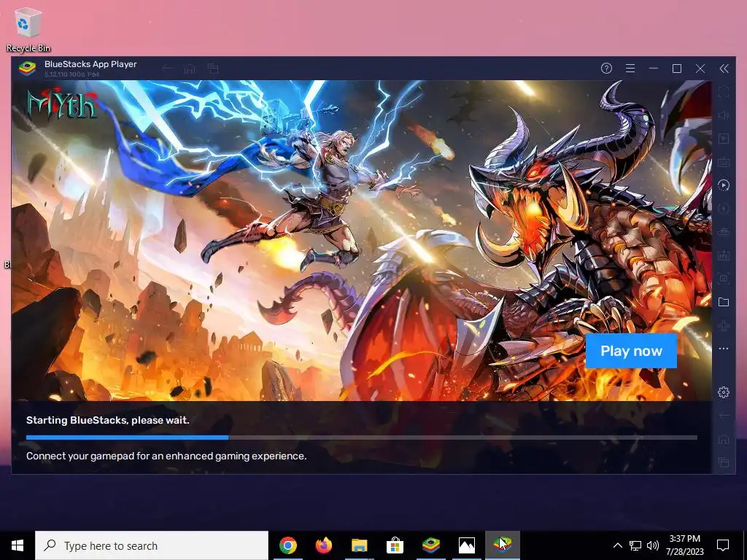
Task: Click the back arrow in BlueStacks title bar
Action: (x=167, y=69)
